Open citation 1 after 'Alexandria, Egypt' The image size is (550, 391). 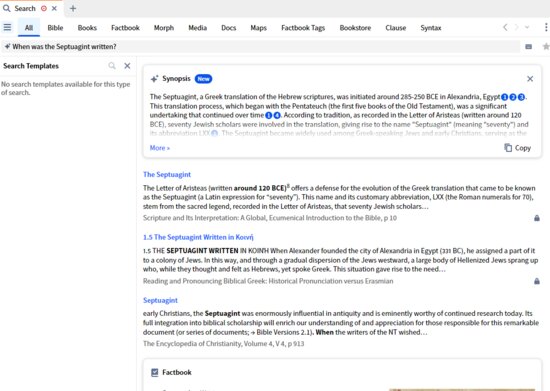504,97
